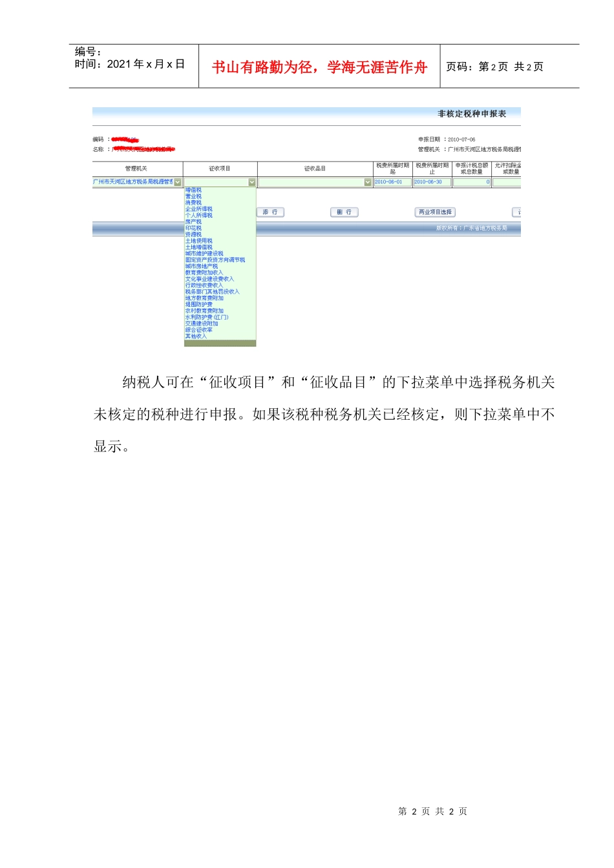Choose 地方教育费附加 option
This screenshot has width=614, height=868.
pyautogui.click(x=204, y=298)
